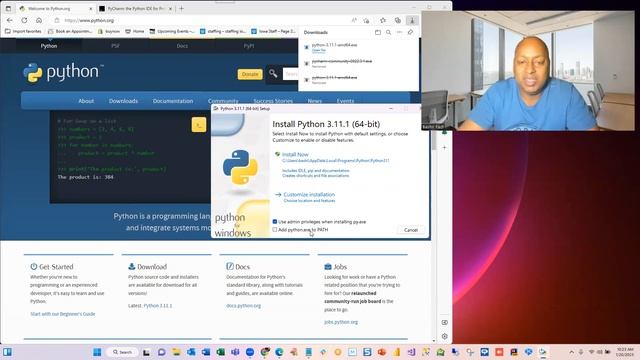Search downloads with the magnifier icon

click(x=389, y=32)
